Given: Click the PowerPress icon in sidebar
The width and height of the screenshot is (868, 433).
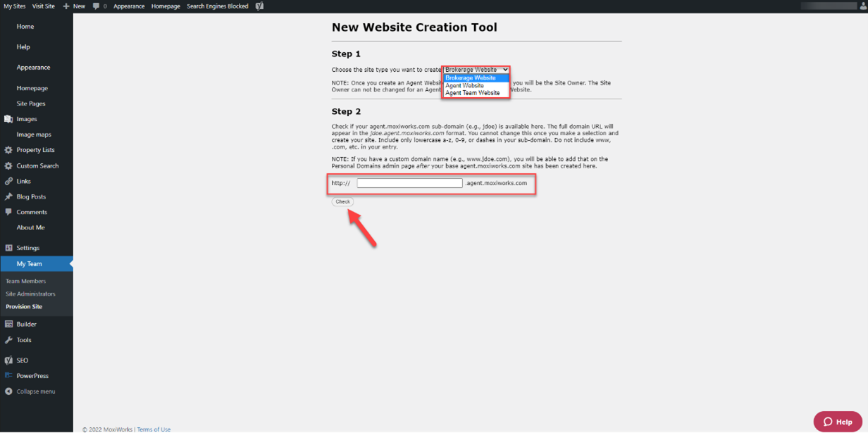Looking at the screenshot, I should (8, 376).
